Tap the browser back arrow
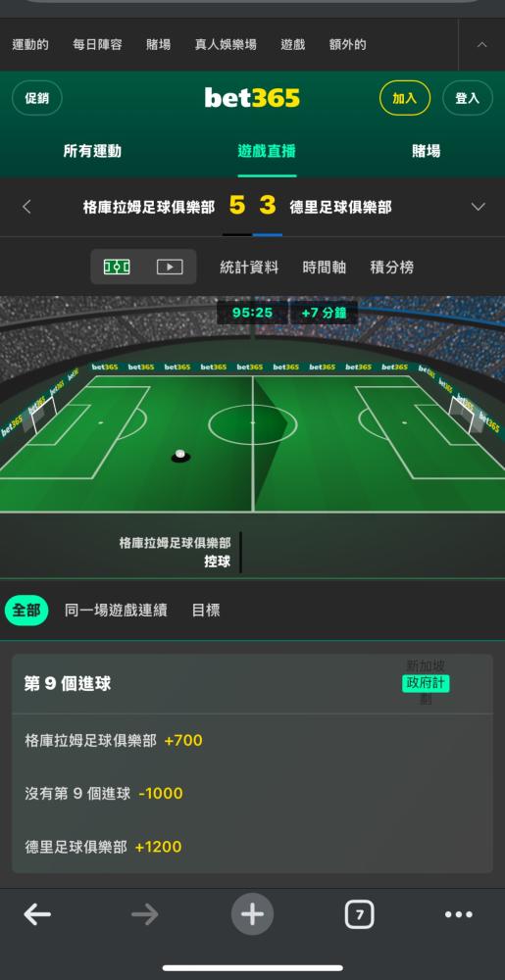 [37, 915]
